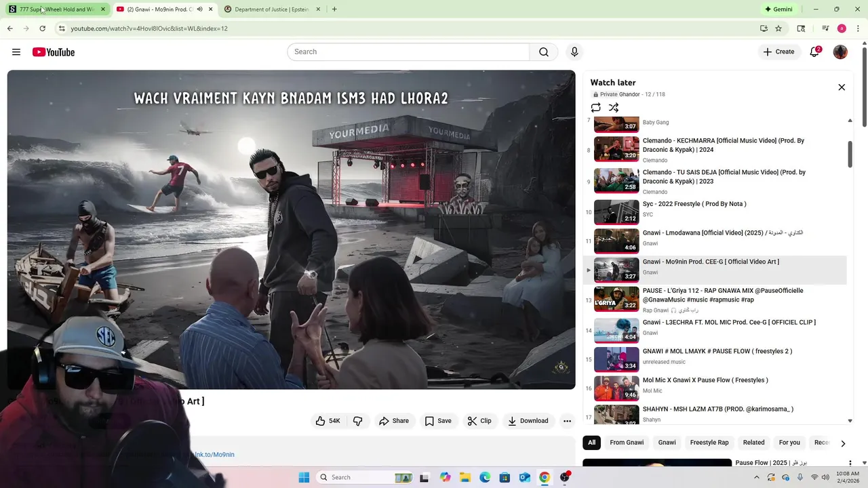View site information icon in address bar
Screen dimensions: 868x488
(x=62, y=28)
